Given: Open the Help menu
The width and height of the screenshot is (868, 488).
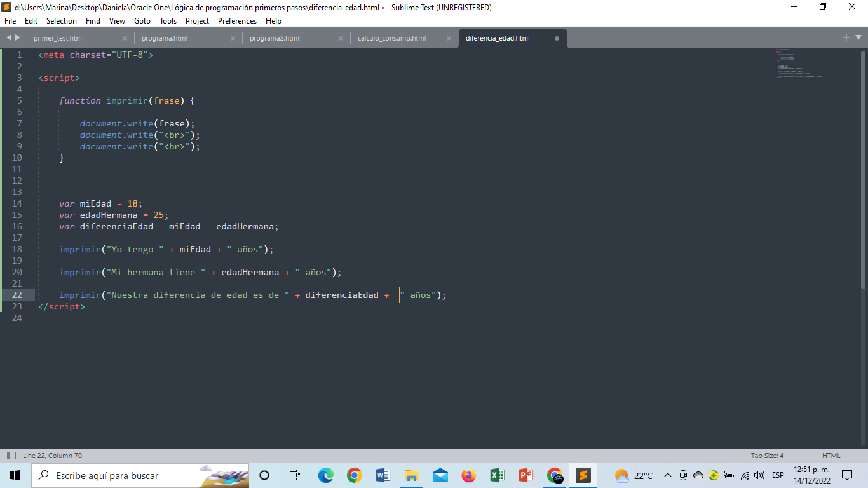Looking at the screenshot, I should (273, 20).
